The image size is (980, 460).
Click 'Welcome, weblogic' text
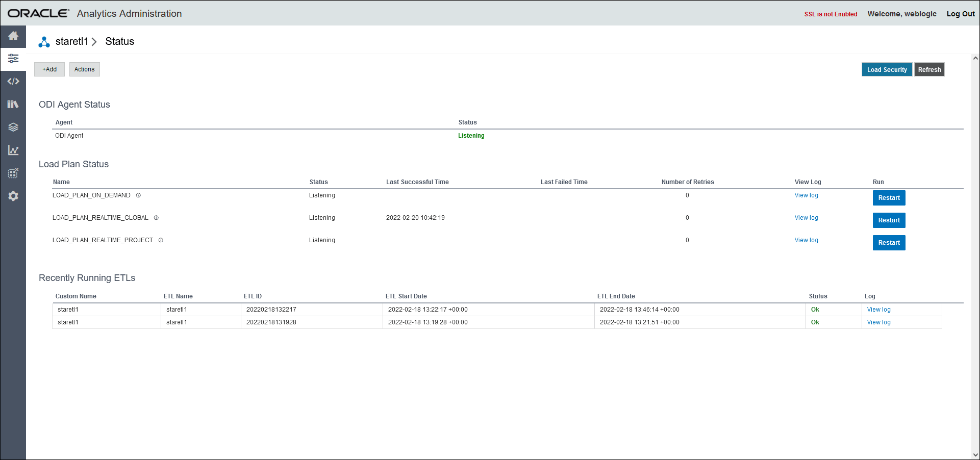901,14
